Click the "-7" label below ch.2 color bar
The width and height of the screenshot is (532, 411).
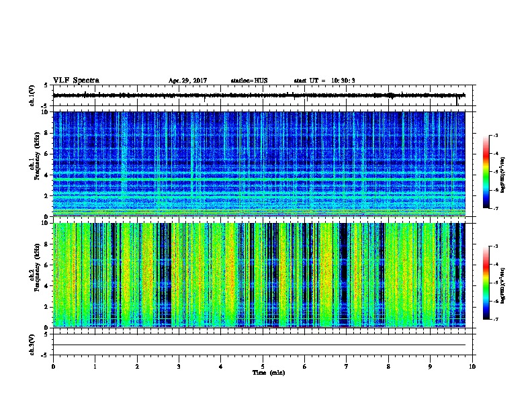496,320
